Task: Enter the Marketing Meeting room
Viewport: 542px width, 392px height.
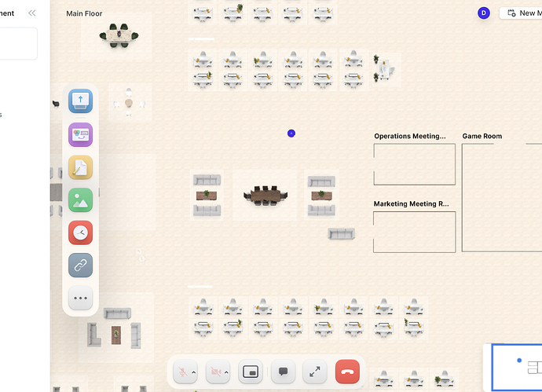Action: [x=415, y=232]
